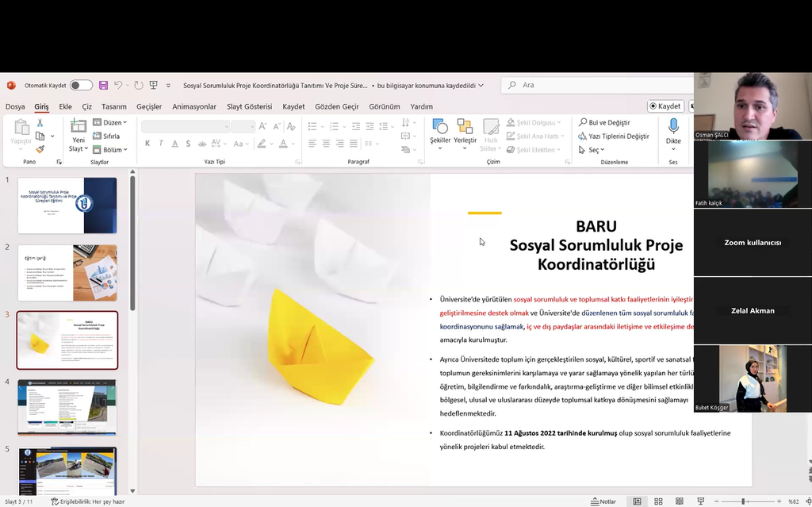Expand the Bölüm section dropdown
The image size is (812, 507).
[x=110, y=149]
